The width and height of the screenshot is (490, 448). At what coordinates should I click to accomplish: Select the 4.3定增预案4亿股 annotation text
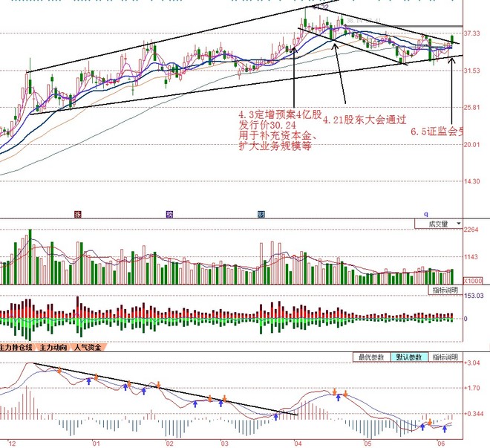click(x=281, y=114)
